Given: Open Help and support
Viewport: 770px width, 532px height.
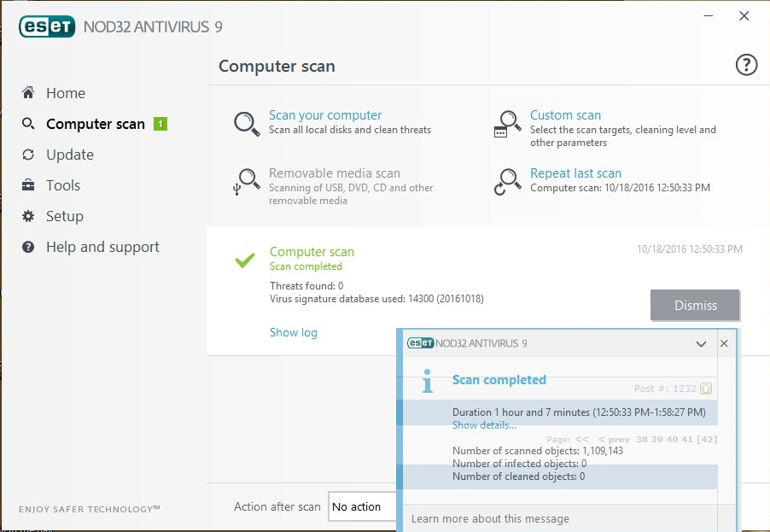Looking at the screenshot, I should click(x=102, y=247).
